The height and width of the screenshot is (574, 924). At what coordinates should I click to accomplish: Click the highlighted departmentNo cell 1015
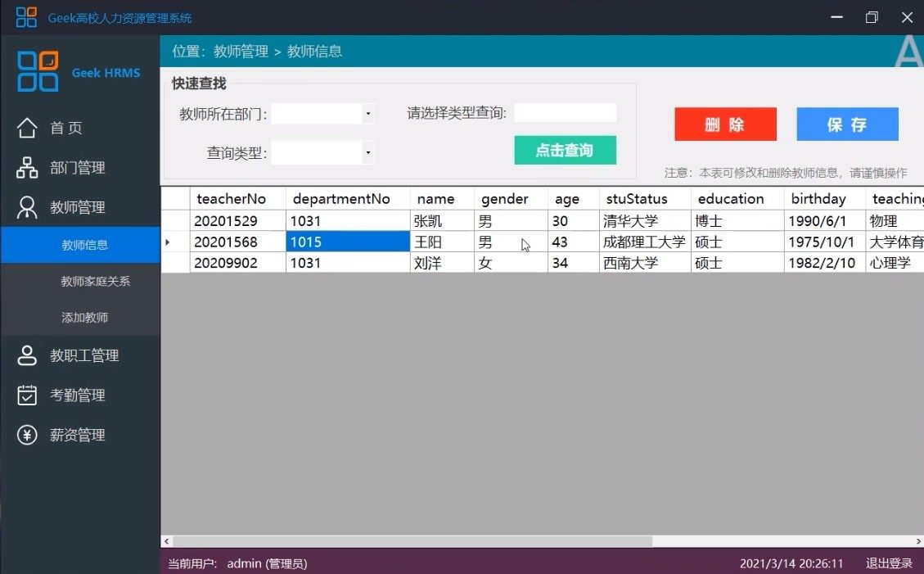coord(348,242)
